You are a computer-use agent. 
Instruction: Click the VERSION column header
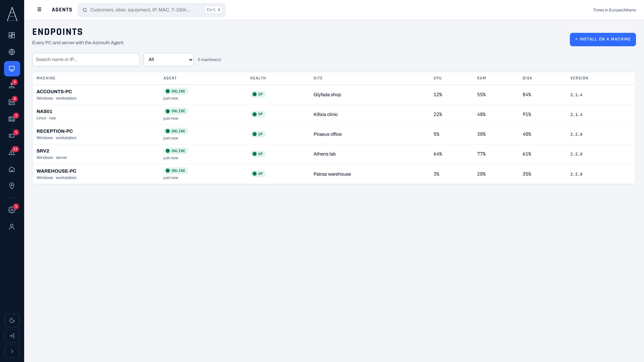579,78
